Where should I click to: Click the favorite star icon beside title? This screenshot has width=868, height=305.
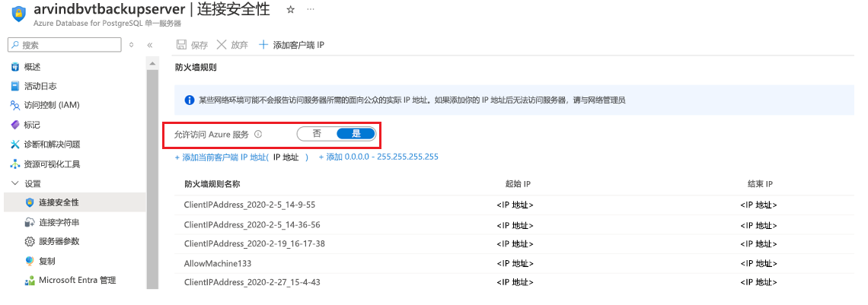(x=291, y=10)
